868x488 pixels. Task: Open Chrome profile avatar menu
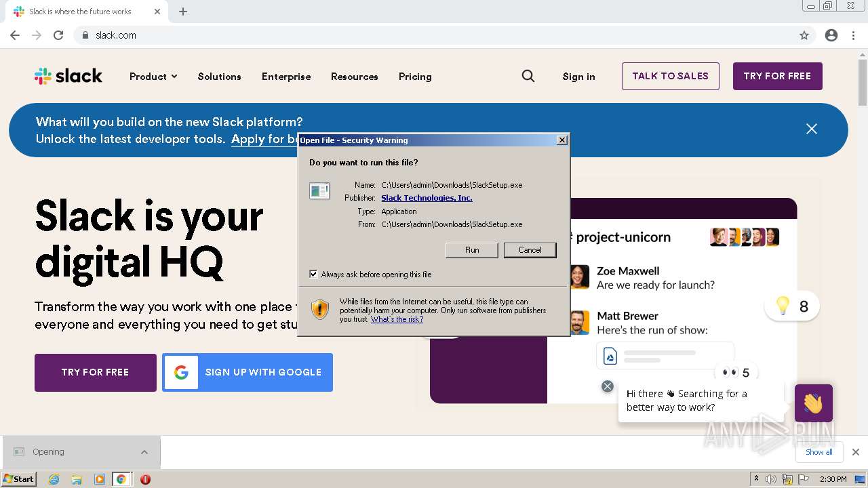tap(831, 35)
